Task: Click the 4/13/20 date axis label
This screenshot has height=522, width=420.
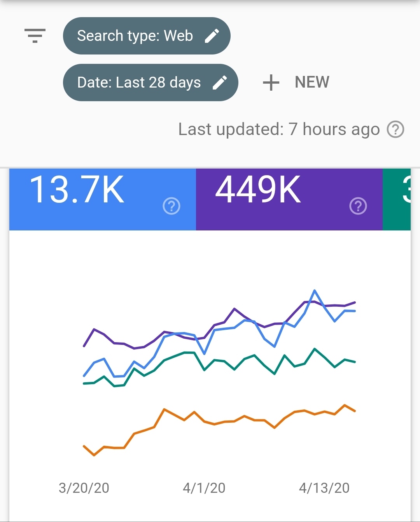Action: click(x=324, y=488)
